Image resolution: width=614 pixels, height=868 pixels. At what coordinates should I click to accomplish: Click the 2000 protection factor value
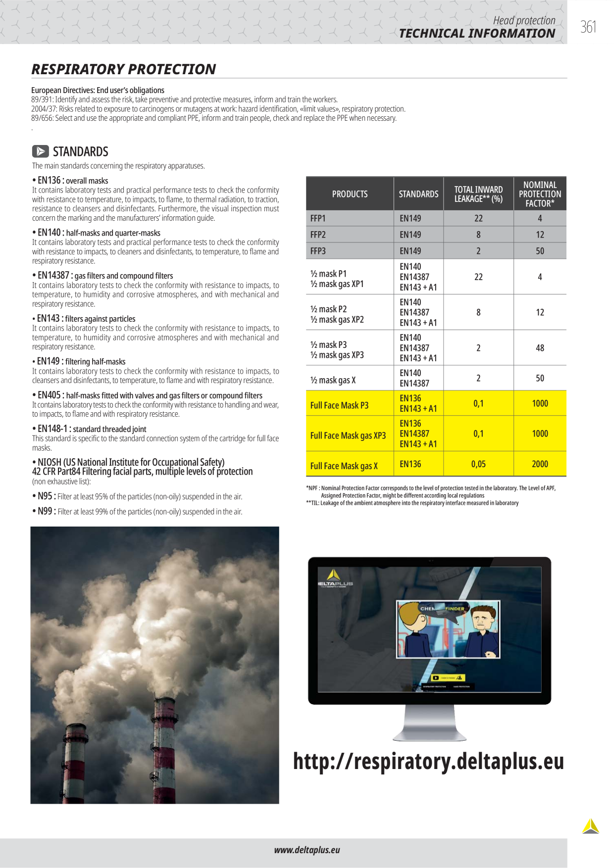[x=540, y=464]
